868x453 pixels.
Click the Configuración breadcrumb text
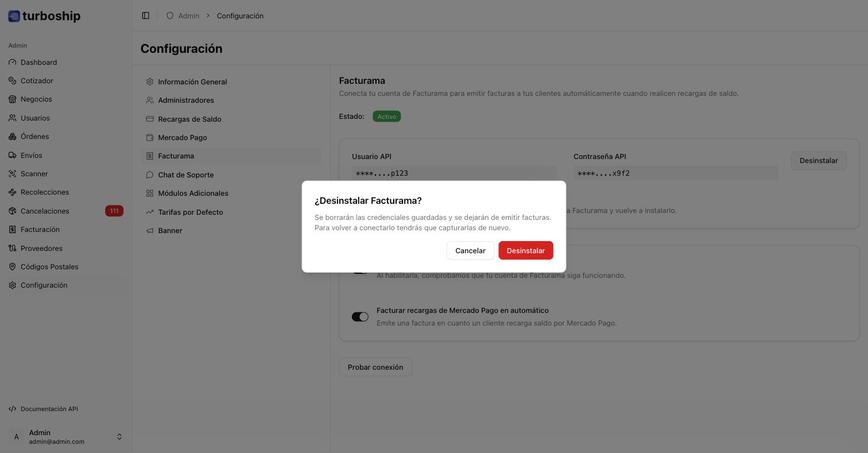click(240, 16)
